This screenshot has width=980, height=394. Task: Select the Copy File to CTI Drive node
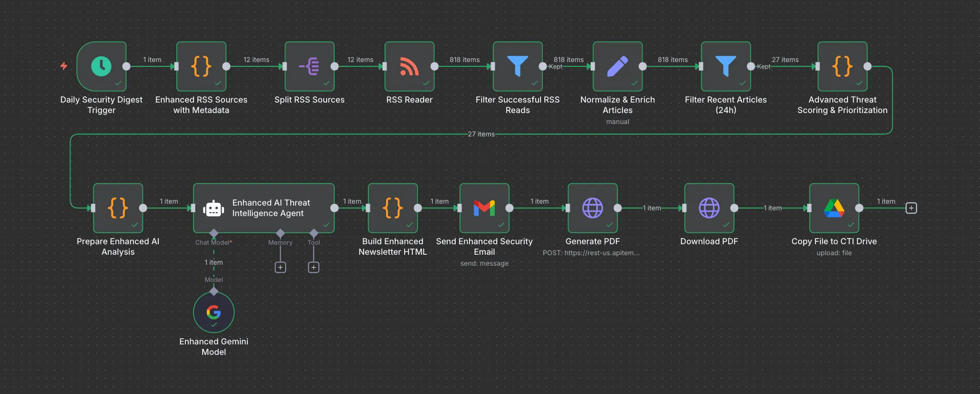coord(834,208)
